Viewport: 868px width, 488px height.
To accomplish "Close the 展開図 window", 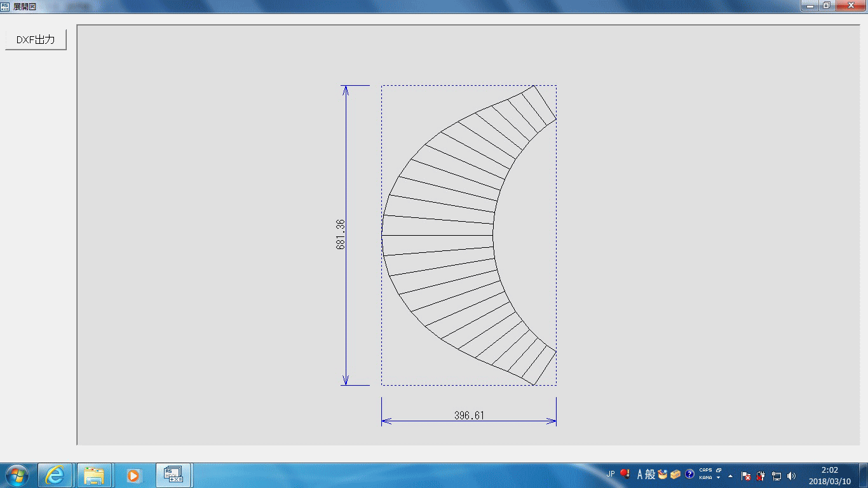I will (x=850, y=5).
